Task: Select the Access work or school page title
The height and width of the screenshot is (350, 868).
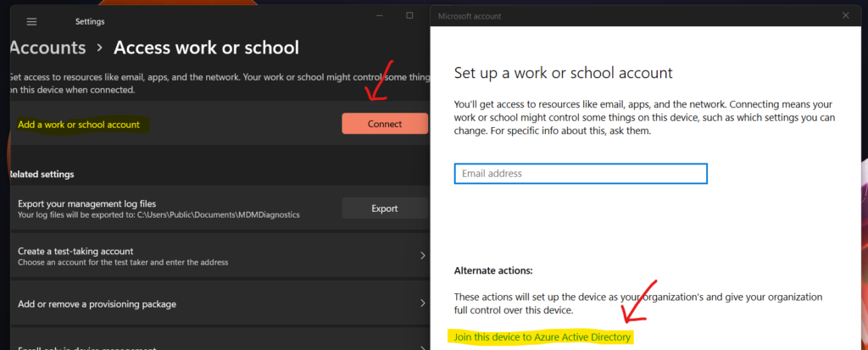Action: [x=206, y=48]
